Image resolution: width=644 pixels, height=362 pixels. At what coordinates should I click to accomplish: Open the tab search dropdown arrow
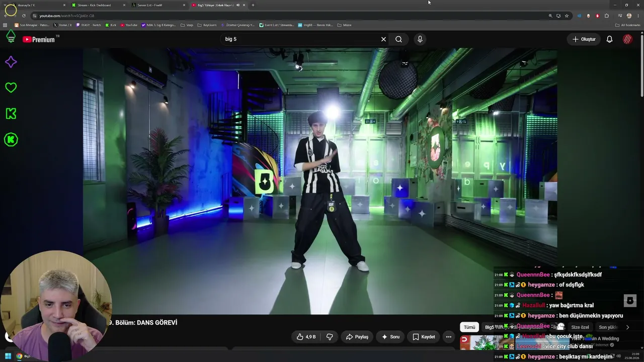pyautogui.click(x=5, y=5)
